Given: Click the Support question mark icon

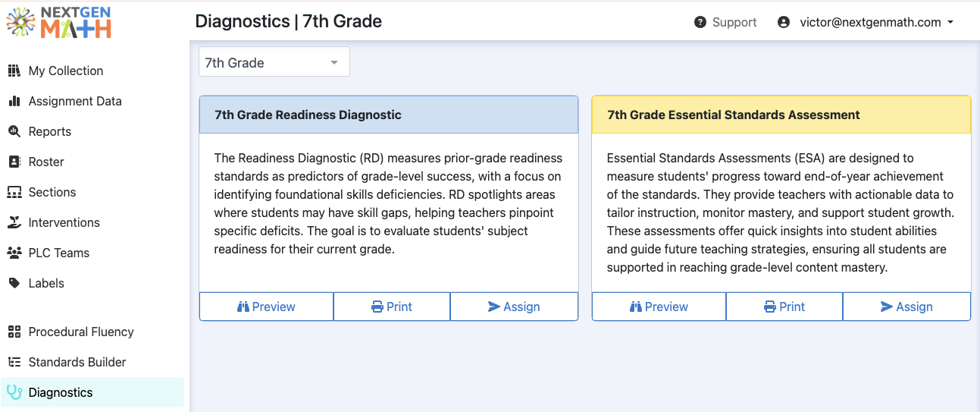Looking at the screenshot, I should [700, 23].
